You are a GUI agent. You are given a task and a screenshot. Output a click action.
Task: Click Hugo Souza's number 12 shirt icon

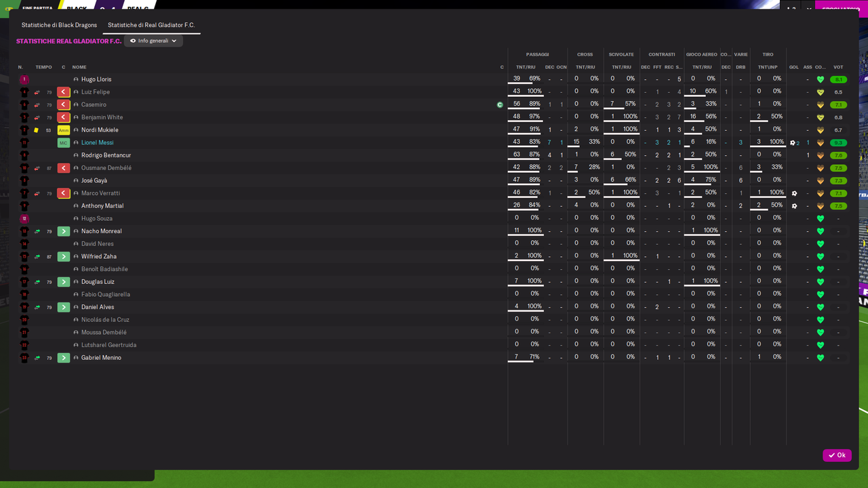[x=24, y=219]
